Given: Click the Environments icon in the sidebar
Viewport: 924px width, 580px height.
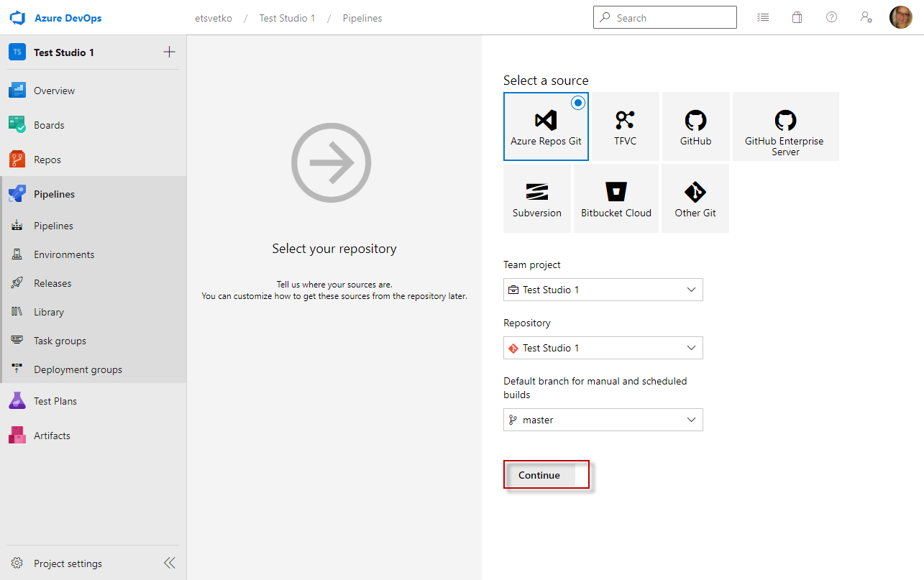Looking at the screenshot, I should pos(17,254).
